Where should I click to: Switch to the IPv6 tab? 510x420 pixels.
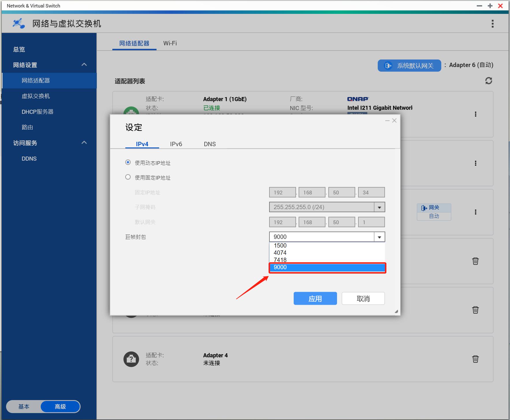176,144
